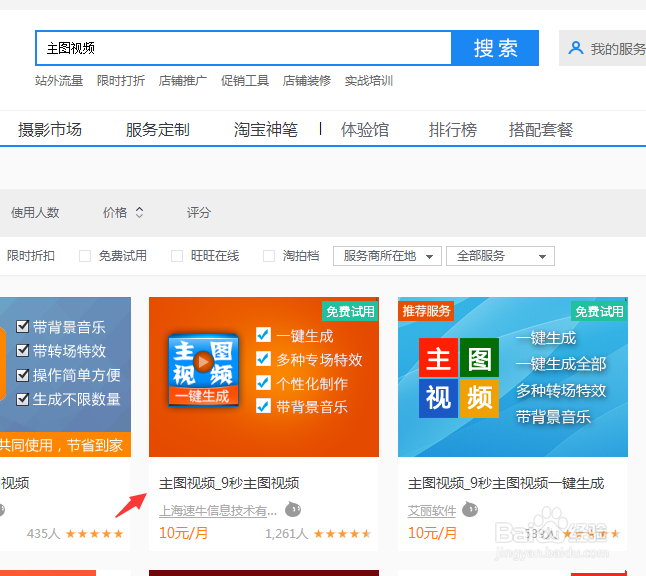Click the star rating beside 1,261人
This screenshot has width=646, height=576.
coord(342,534)
